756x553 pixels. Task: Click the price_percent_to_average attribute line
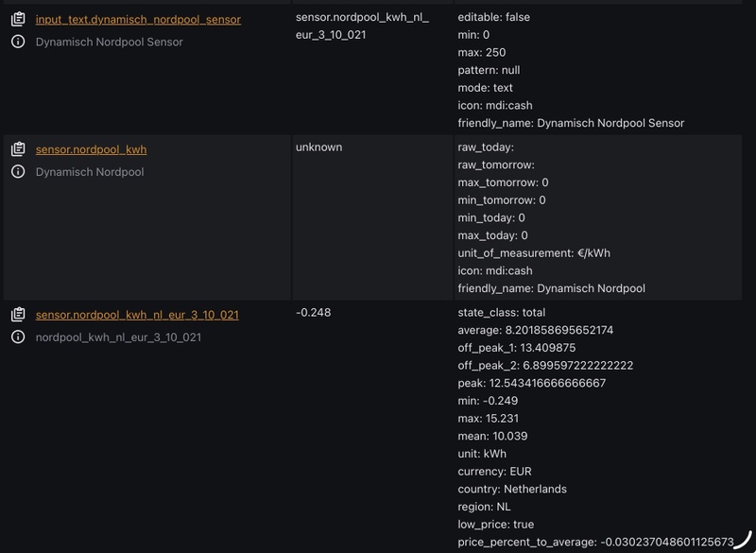[595, 542]
